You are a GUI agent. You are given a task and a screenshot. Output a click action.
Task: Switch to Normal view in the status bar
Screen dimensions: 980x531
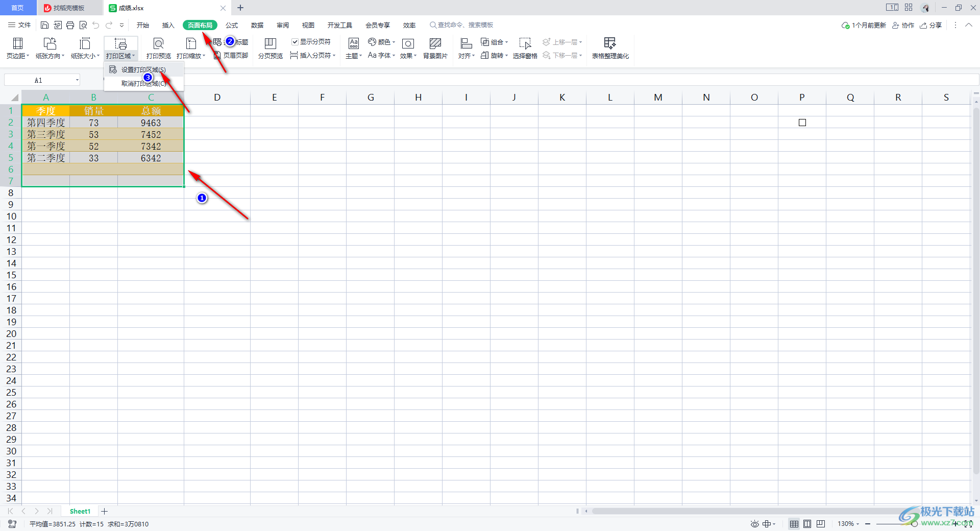[794, 524]
